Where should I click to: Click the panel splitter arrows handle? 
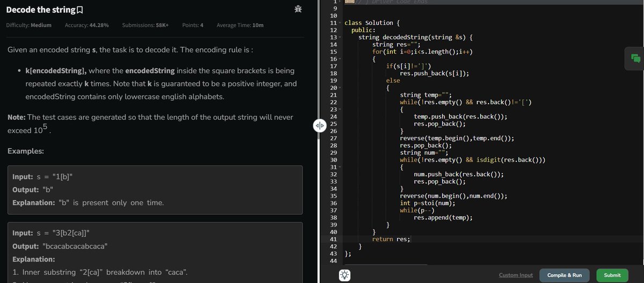[319, 126]
